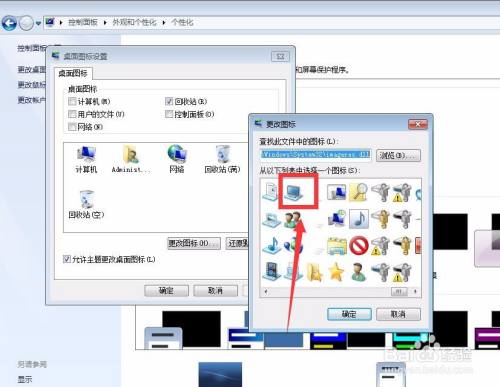
Task: Click 取消 in the 更改图标 dialog
Action: (398, 314)
